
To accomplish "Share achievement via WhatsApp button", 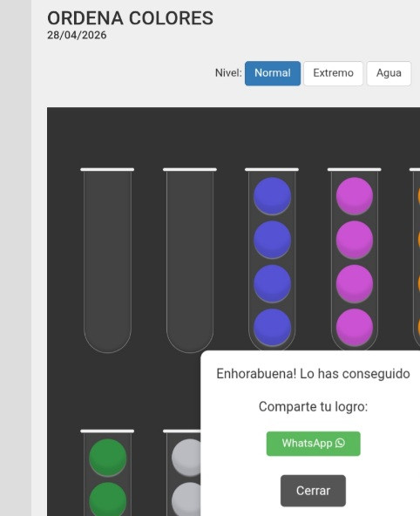I will 313,444.
